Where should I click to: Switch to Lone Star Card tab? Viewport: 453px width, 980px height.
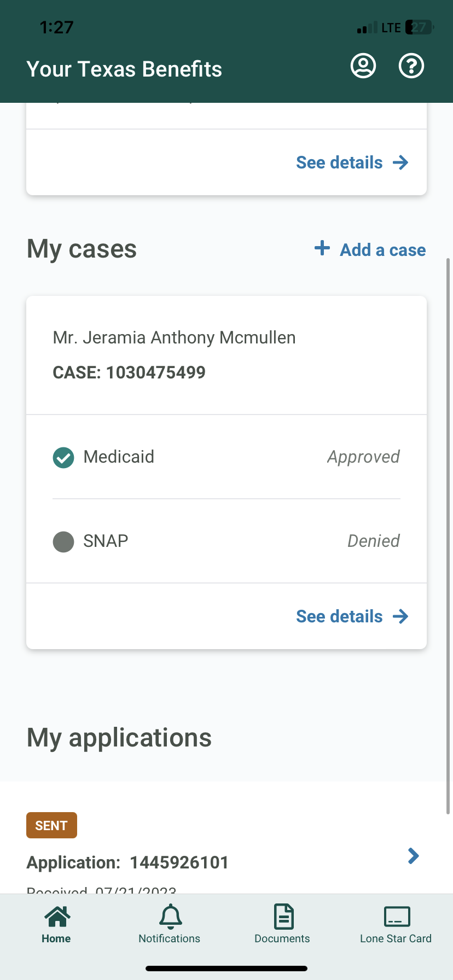coord(396,938)
